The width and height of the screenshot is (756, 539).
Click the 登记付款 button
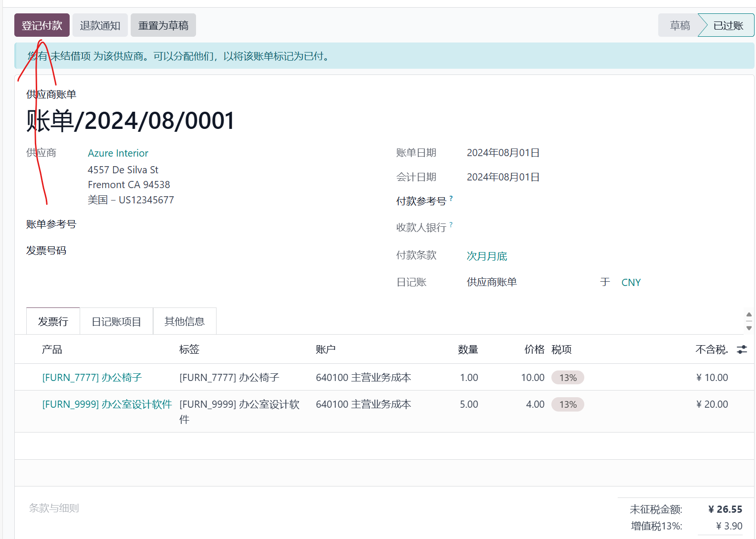coord(42,25)
